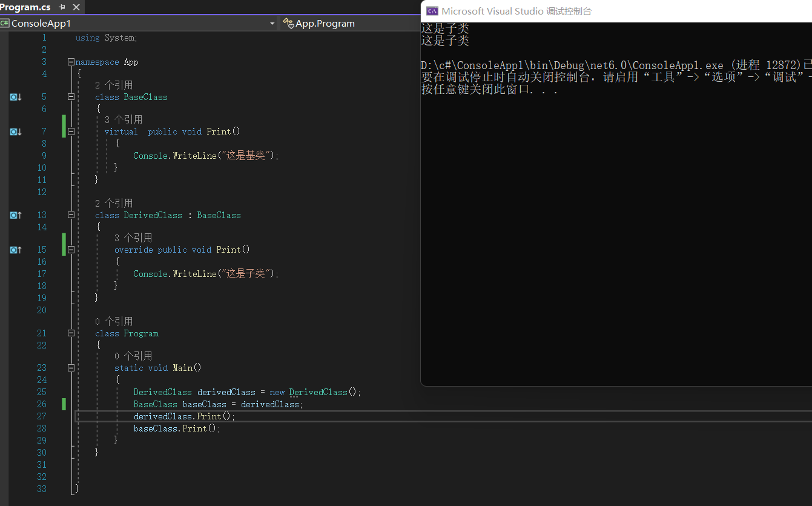812x506 pixels.
Task: Click the console window icon in Visual Studio debug console
Action: [x=432, y=11]
